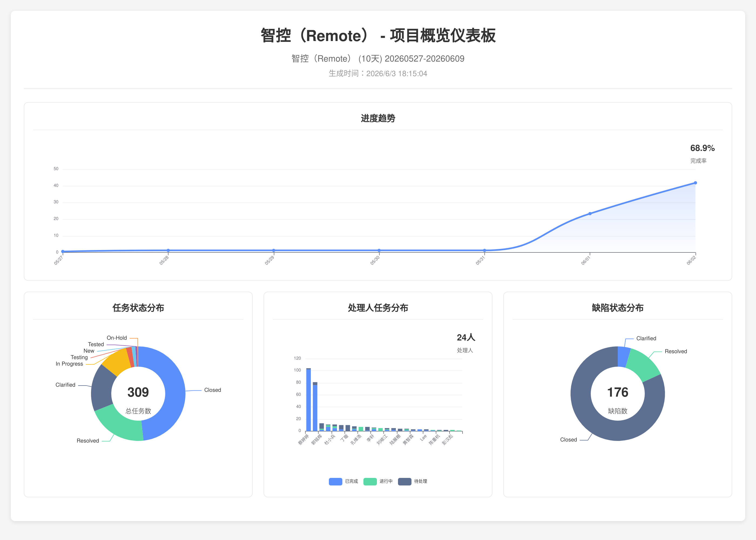This screenshot has width=756, height=540.
Task: Click the '处理人' caption under 24人
Action: [x=465, y=350]
